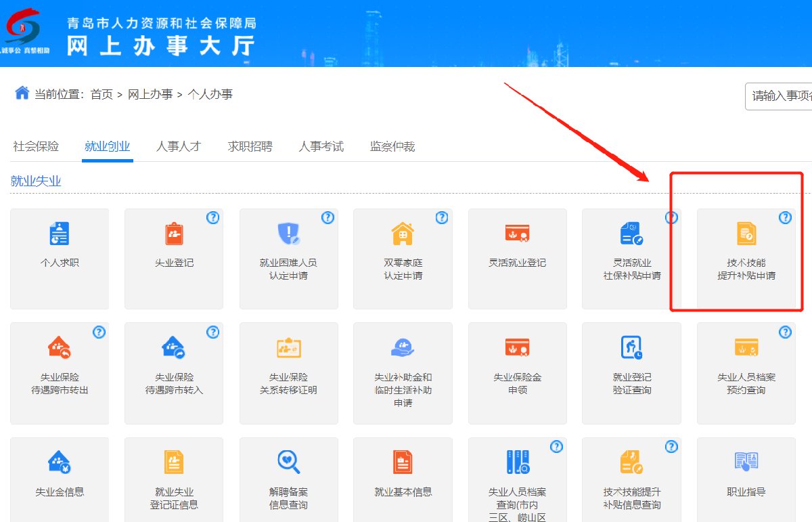Click home icon beside 当前位置
Image resolution: width=812 pixels, height=522 pixels.
click(x=22, y=93)
